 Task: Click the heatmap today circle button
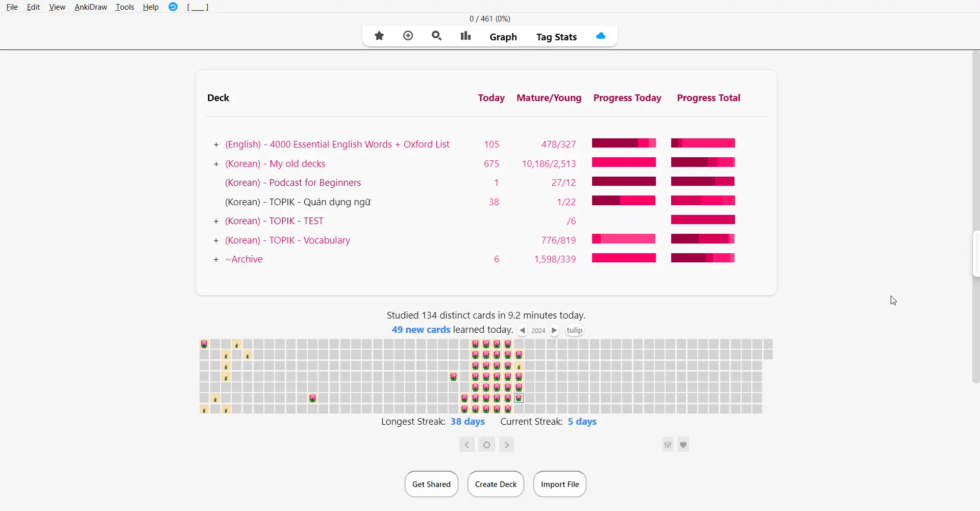pyautogui.click(x=487, y=445)
